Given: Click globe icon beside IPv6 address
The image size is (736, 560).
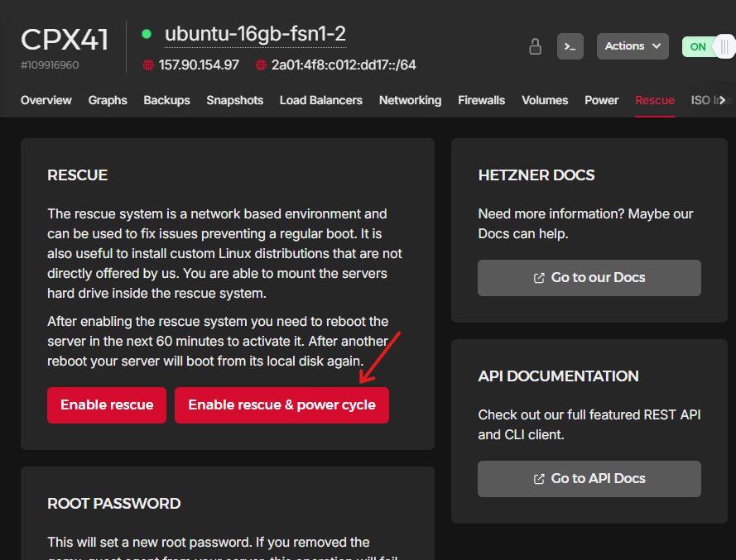Looking at the screenshot, I should coord(261,65).
